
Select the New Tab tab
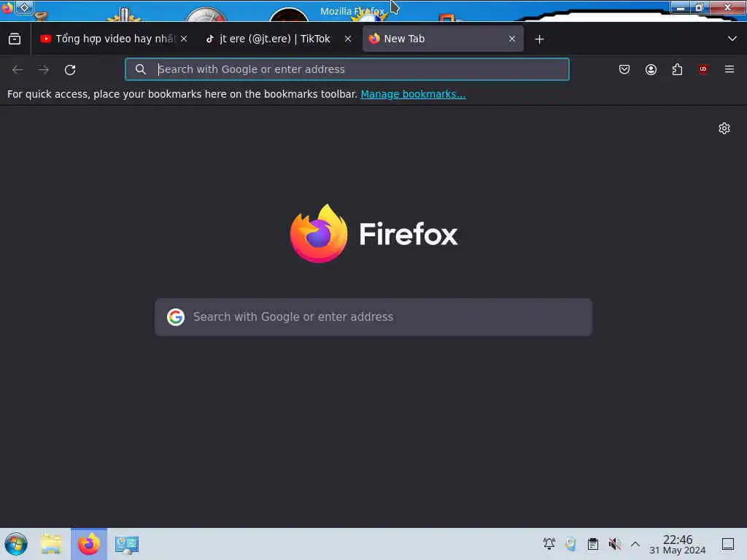coord(443,39)
